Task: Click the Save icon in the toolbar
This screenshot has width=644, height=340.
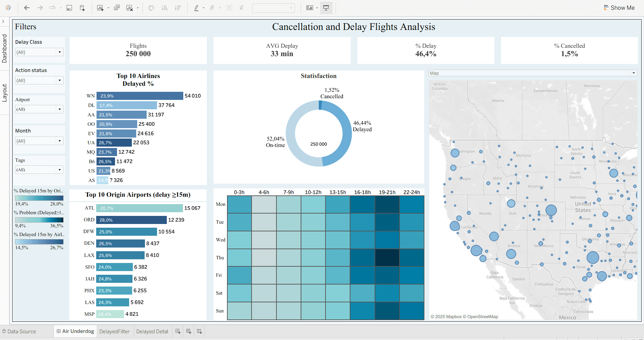Action: 69,7
